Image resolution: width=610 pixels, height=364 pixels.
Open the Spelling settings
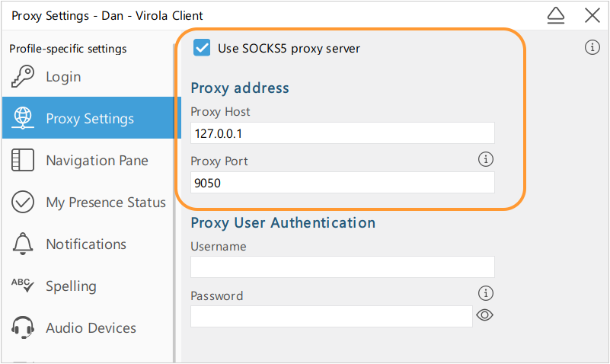pos(88,286)
